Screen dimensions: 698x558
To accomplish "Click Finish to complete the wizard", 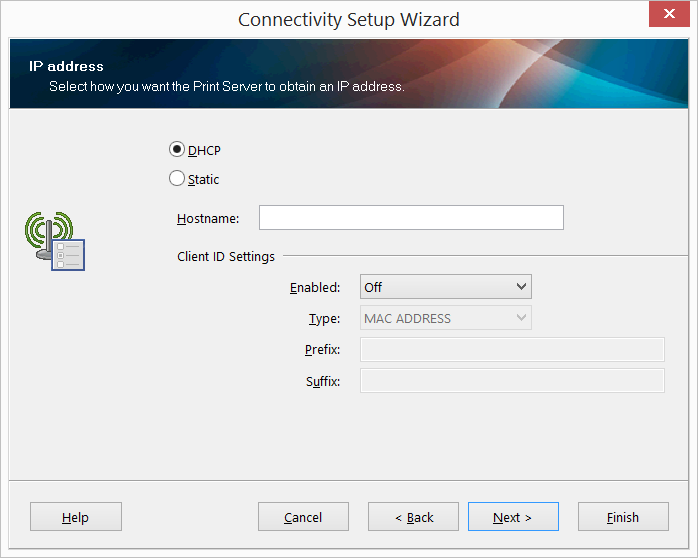I will pos(623,517).
